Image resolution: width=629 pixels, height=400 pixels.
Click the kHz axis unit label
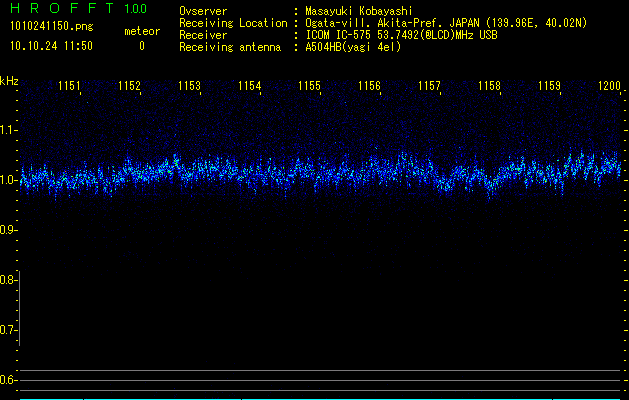pyautogui.click(x=9, y=80)
